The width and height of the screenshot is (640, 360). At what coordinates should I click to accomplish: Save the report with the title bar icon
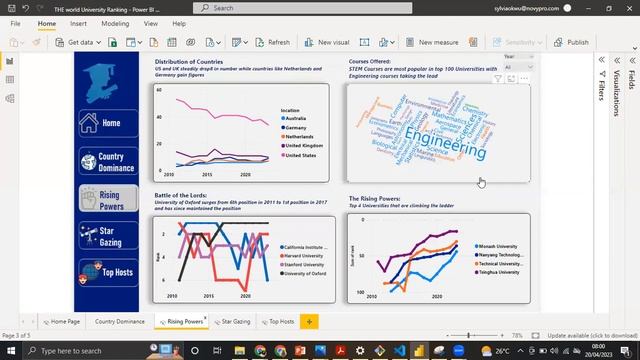click(12, 8)
